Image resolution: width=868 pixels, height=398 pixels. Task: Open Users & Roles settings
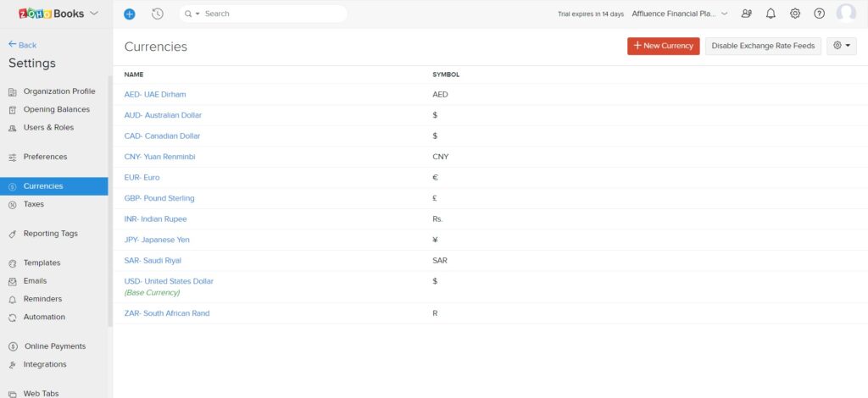(48, 127)
